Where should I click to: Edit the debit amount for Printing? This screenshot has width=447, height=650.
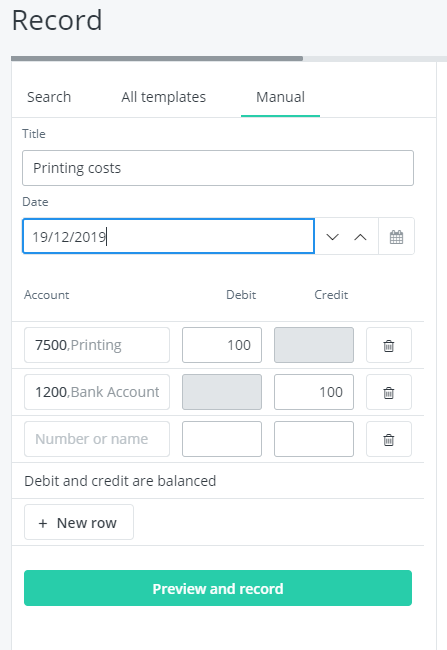tap(222, 345)
